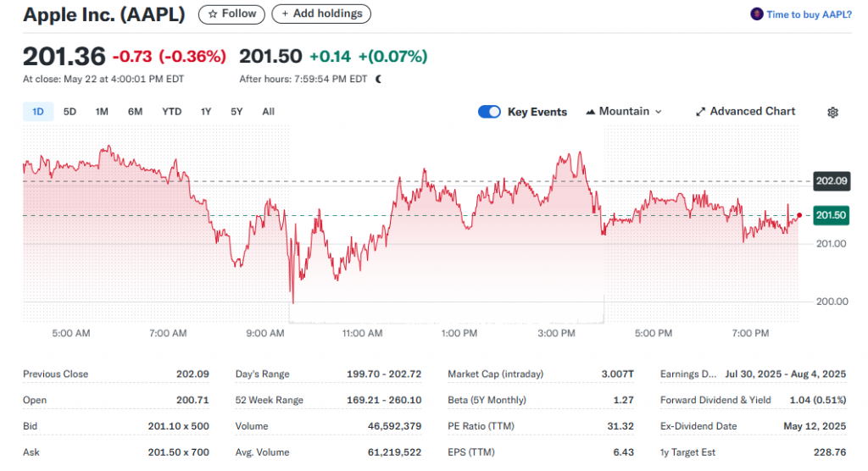The image size is (868, 471).
Task: Select the 5Y range tab
Action: [237, 112]
